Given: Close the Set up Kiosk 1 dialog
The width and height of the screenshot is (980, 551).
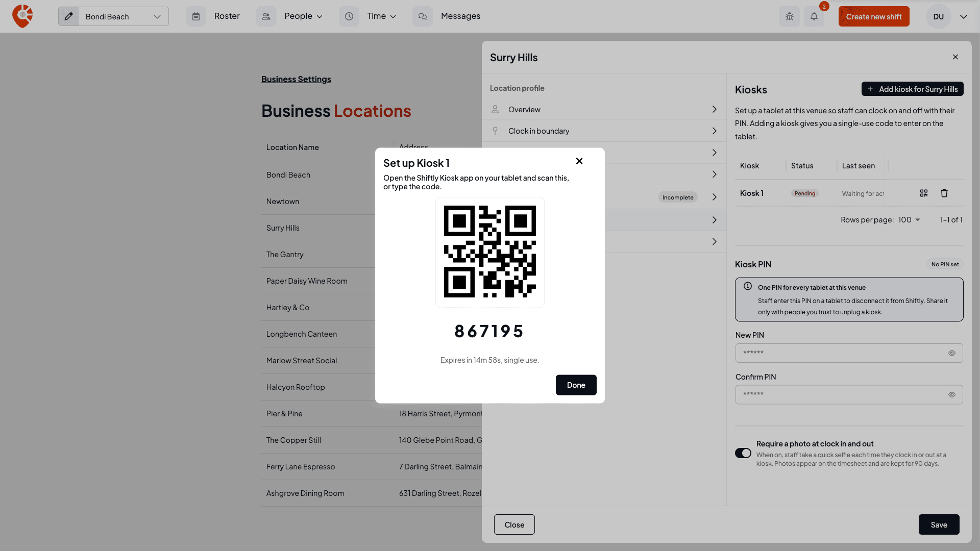Looking at the screenshot, I should 579,161.
